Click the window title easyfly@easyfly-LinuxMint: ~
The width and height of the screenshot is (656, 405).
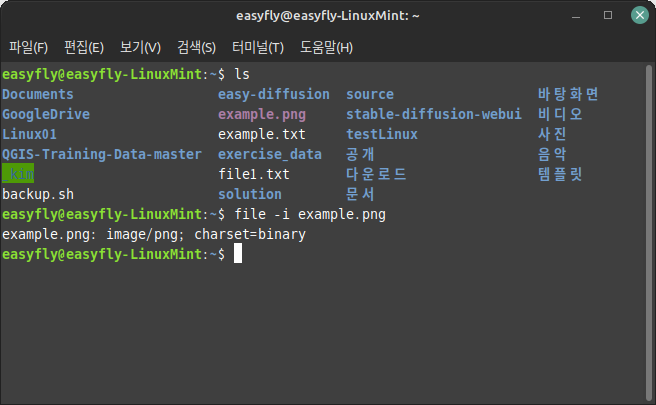point(328,16)
